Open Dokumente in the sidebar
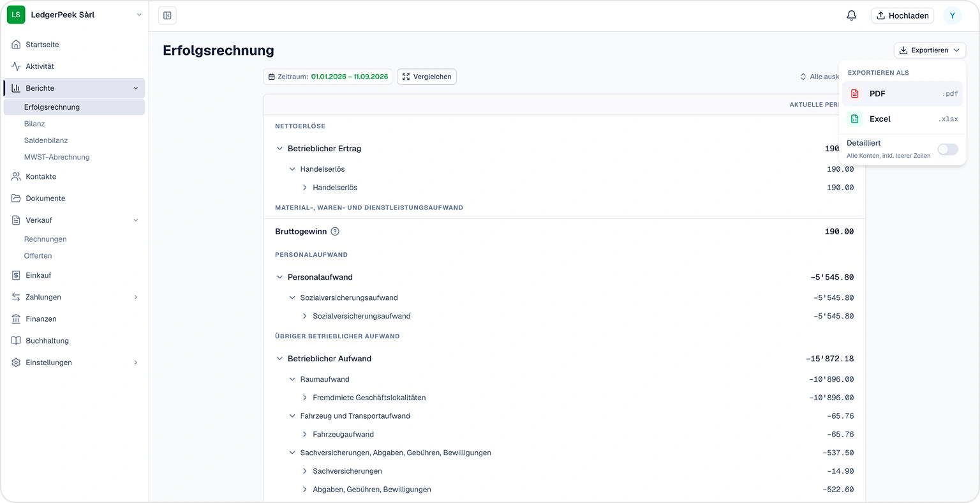The height and width of the screenshot is (503, 980). click(74, 199)
